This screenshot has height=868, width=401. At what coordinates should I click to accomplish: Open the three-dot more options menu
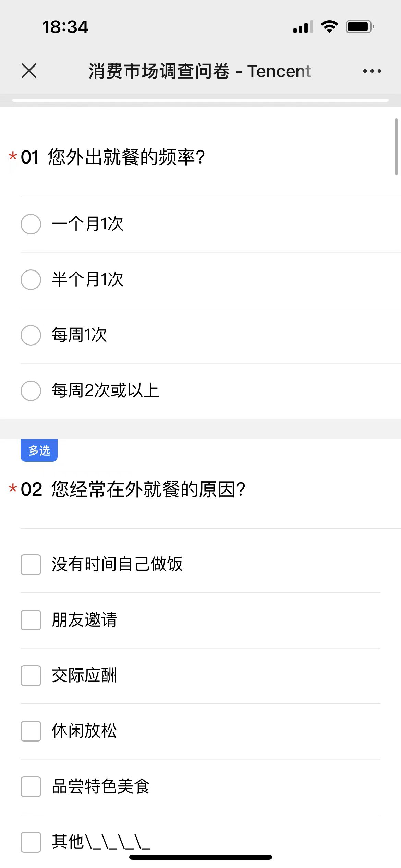point(372,71)
